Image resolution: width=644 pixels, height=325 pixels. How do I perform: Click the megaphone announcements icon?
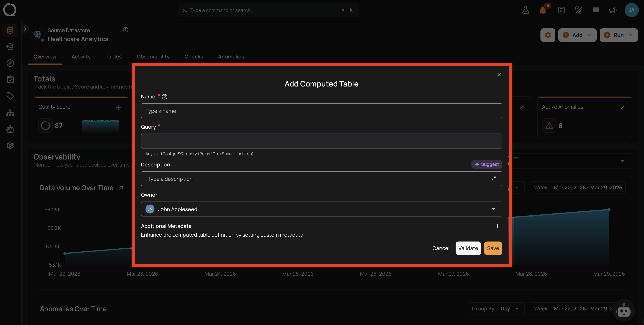[613, 10]
